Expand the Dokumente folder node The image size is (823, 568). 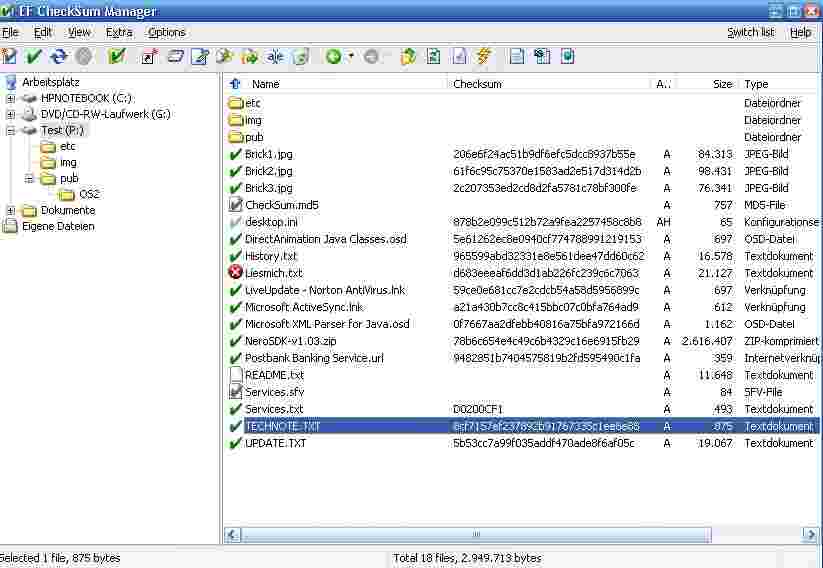click(10, 211)
